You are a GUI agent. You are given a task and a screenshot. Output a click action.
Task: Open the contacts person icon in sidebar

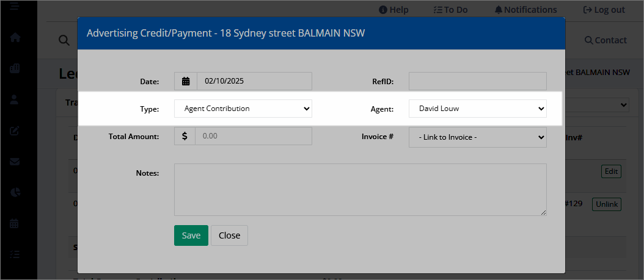pos(15,99)
